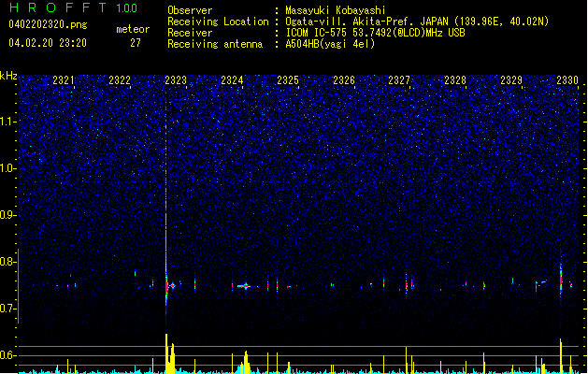Select the HROFFT 1.0.0 title text
Viewport: 588px width, 374px height.
coord(73,7)
